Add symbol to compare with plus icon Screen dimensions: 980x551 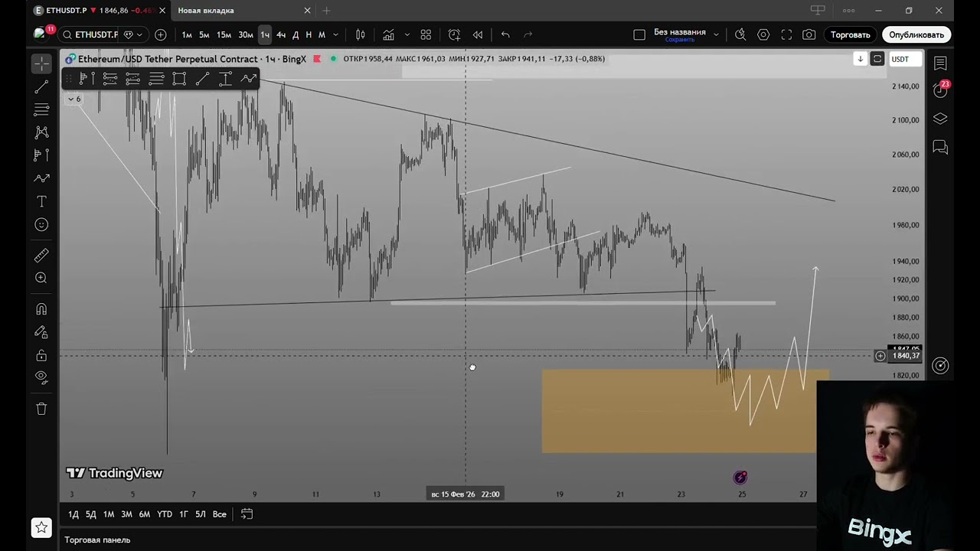[161, 34]
